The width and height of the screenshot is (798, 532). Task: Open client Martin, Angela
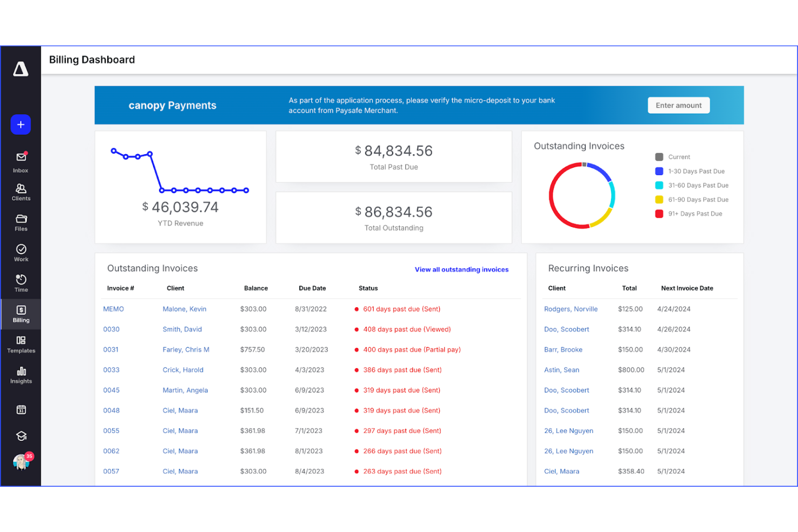click(x=185, y=390)
